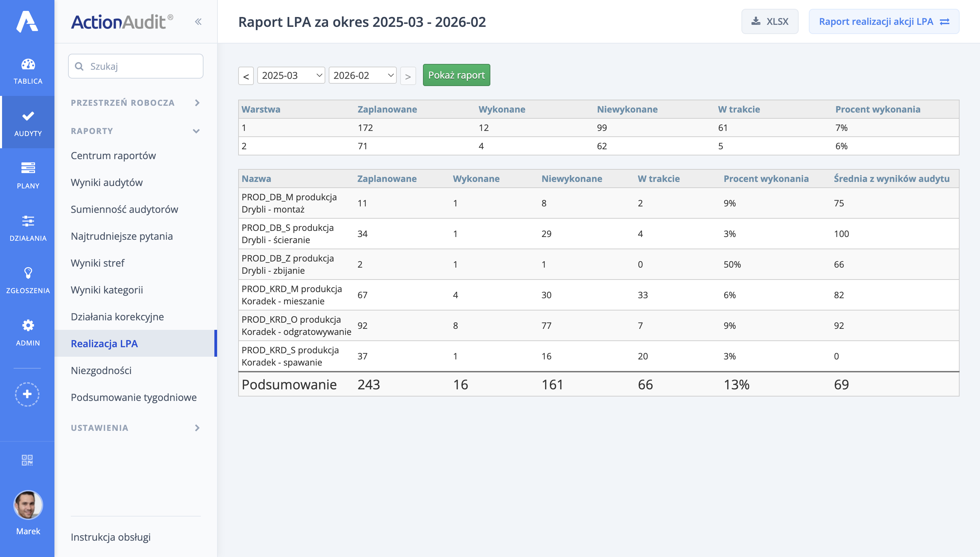Open the Plany section icon
Screen dimensions: 980x557
28,168
